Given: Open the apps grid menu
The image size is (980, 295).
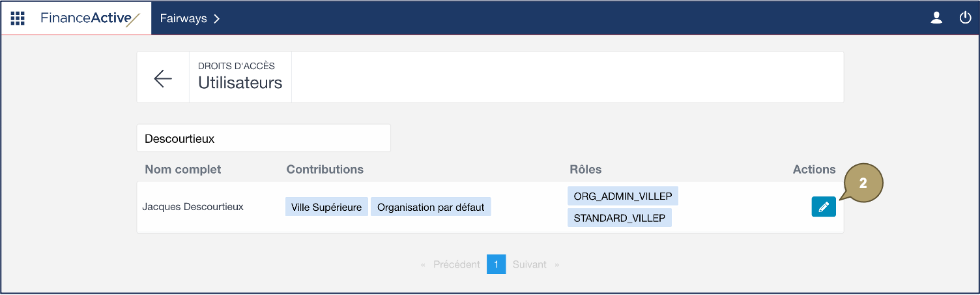Looking at the screenshot, I should coord(18,18).
